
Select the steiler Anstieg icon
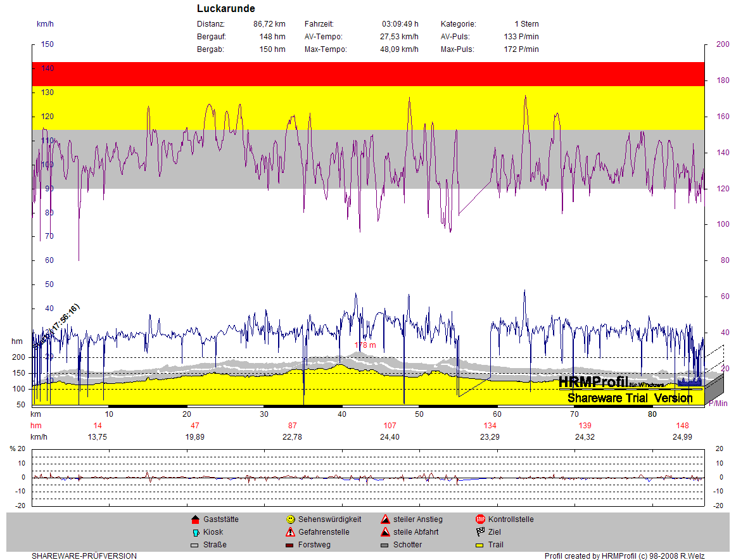[385, 519]
